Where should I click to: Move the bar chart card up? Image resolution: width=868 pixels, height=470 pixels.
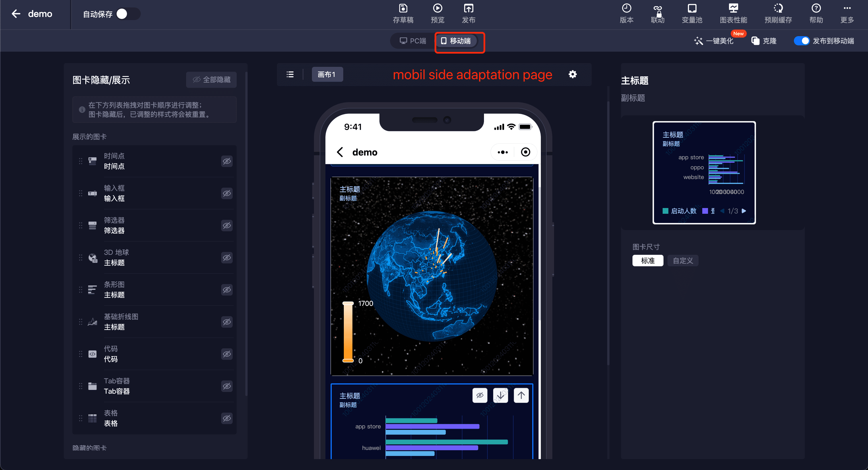coord(521,395)
